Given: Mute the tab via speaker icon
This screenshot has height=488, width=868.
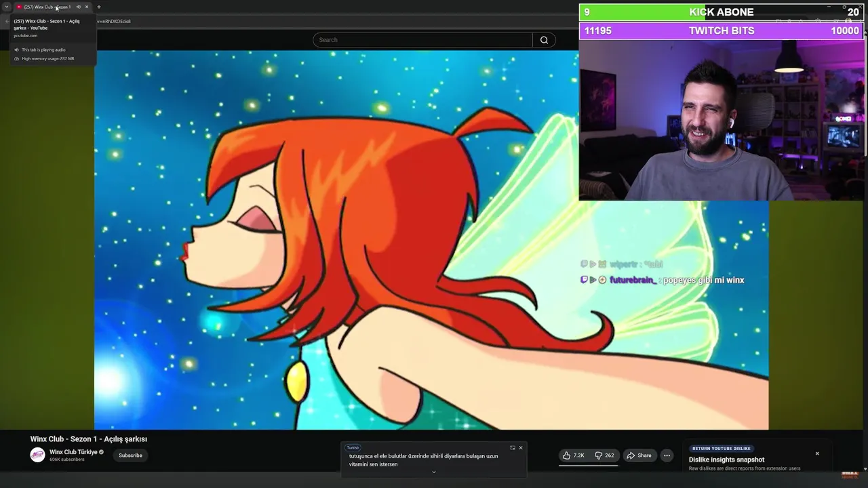Looking at the screenshot, I should [78, 7].
